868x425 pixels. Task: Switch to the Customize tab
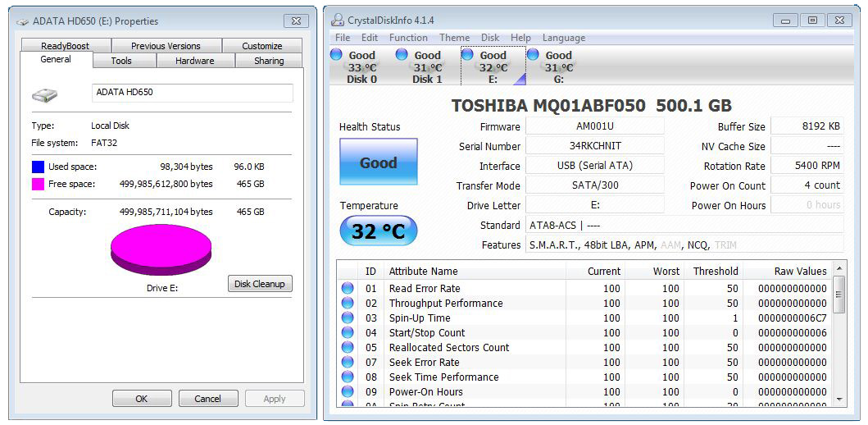tap(261, 46)
